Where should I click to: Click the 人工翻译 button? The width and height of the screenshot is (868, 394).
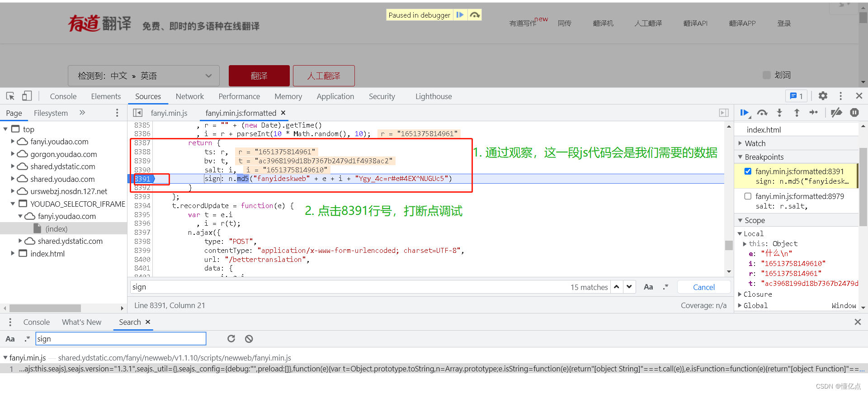point(324,76)
